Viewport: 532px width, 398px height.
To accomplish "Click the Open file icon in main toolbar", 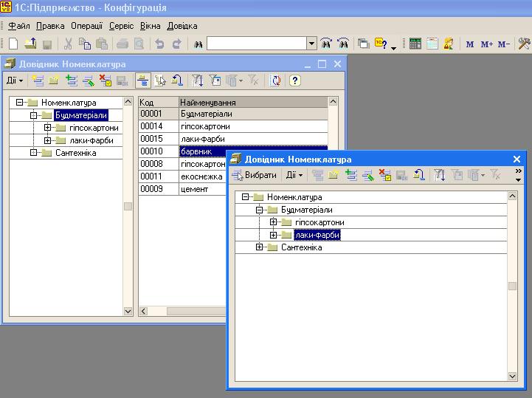I will (30, 44).
